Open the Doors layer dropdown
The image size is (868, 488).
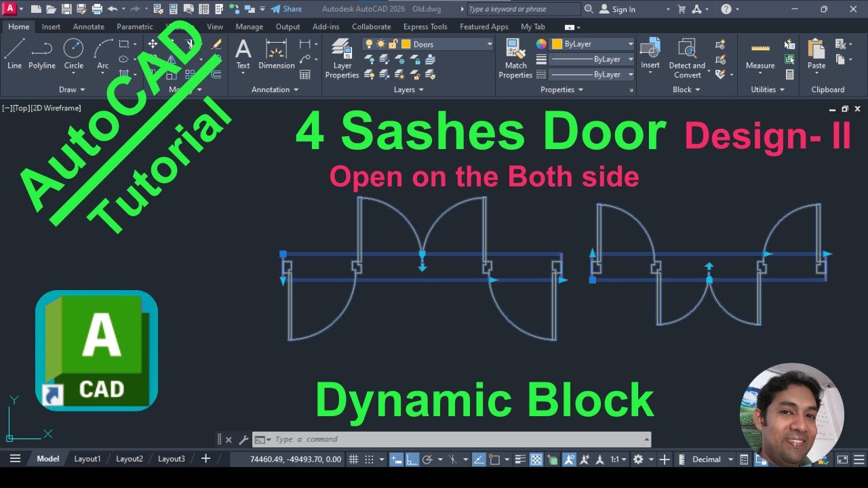489,44
